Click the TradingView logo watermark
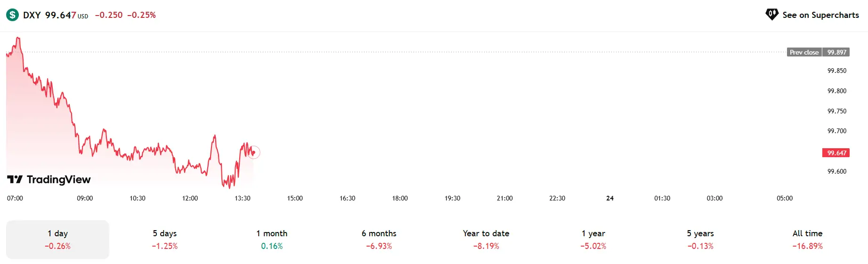The width and height of the screenshot is (868, 264). [49, 179]
